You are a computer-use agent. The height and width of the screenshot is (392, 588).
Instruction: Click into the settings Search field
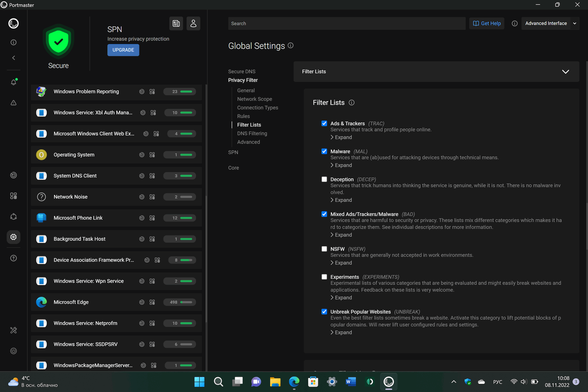tap(347, 24)
